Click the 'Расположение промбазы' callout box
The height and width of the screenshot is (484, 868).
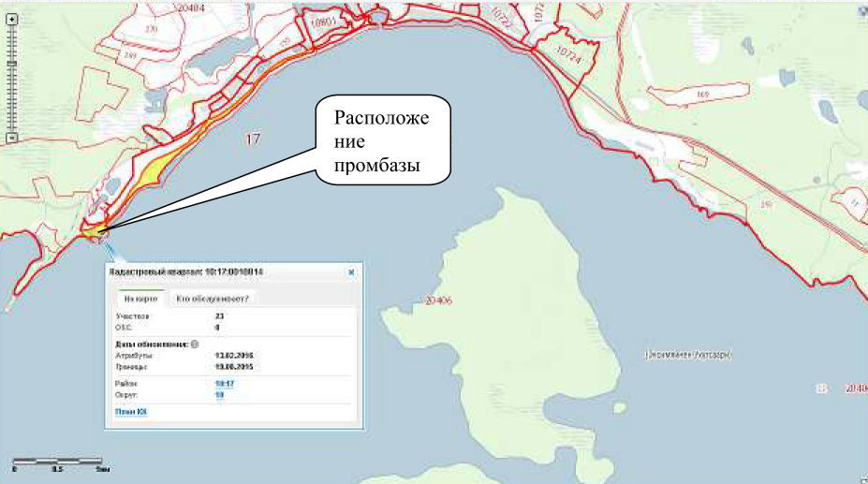point(382,140)
